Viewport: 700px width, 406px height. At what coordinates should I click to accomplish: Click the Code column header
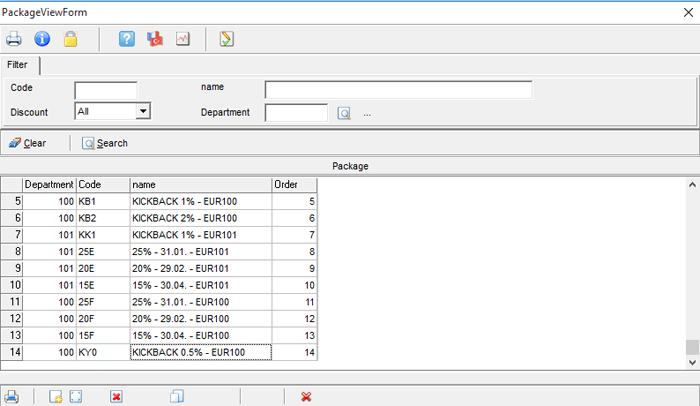point(103,184)
